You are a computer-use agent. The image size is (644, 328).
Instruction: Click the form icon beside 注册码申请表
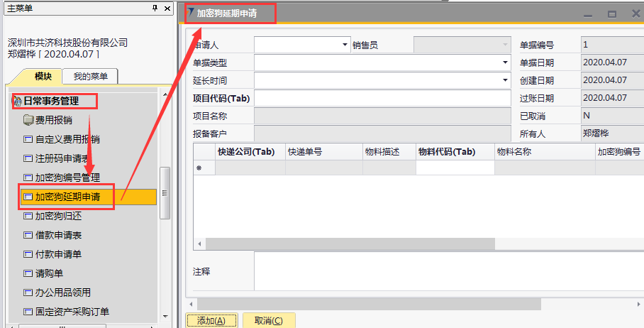pos(28,158)
